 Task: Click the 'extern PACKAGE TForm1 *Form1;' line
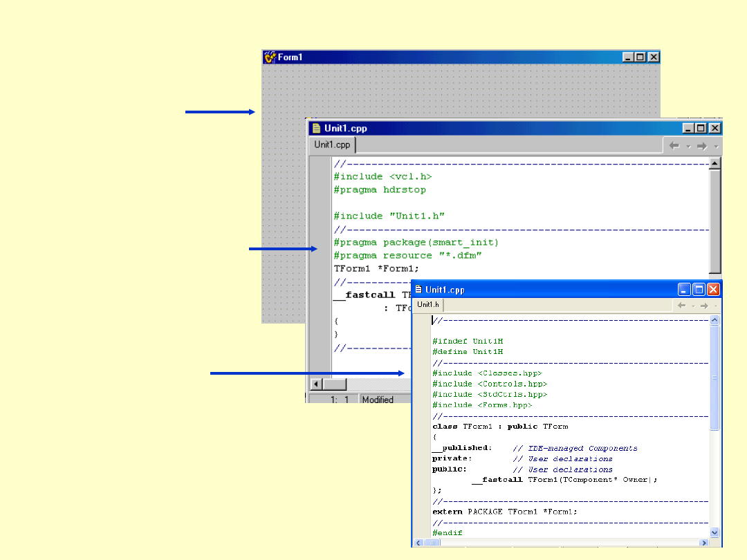pos(504,512)
